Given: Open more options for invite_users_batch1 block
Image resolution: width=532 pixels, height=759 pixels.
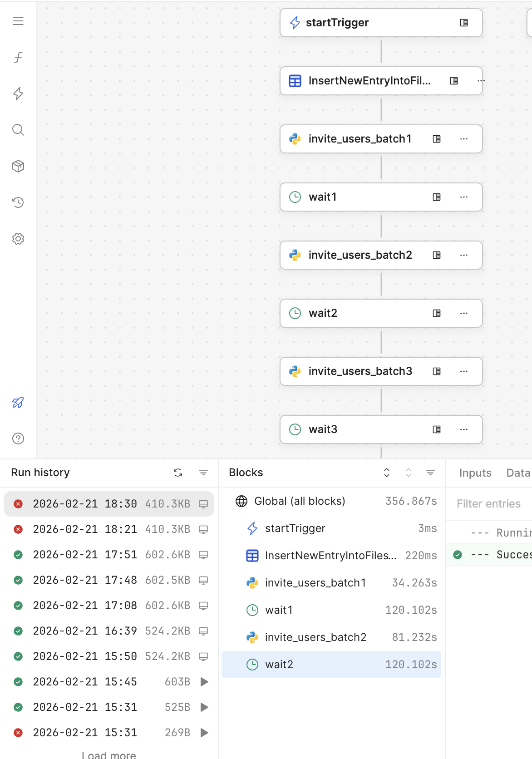Looking at the screenshot, I should (464, 139).
